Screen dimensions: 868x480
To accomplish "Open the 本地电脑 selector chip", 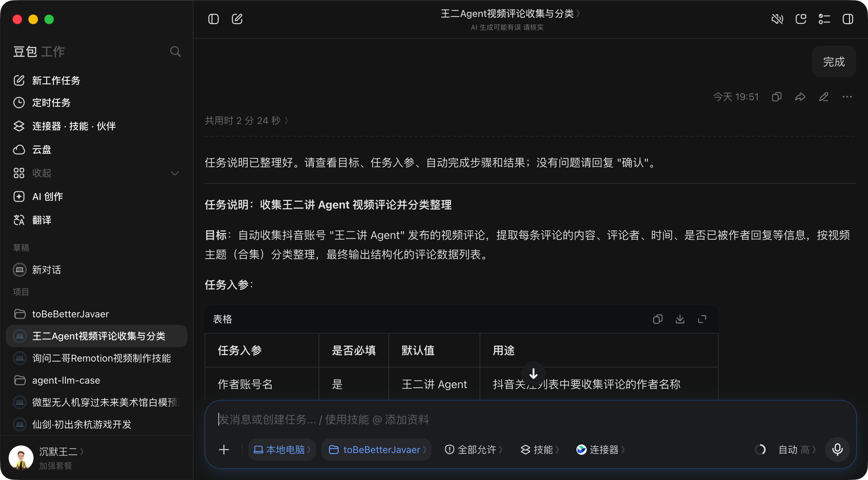I will tap(282, 450).
